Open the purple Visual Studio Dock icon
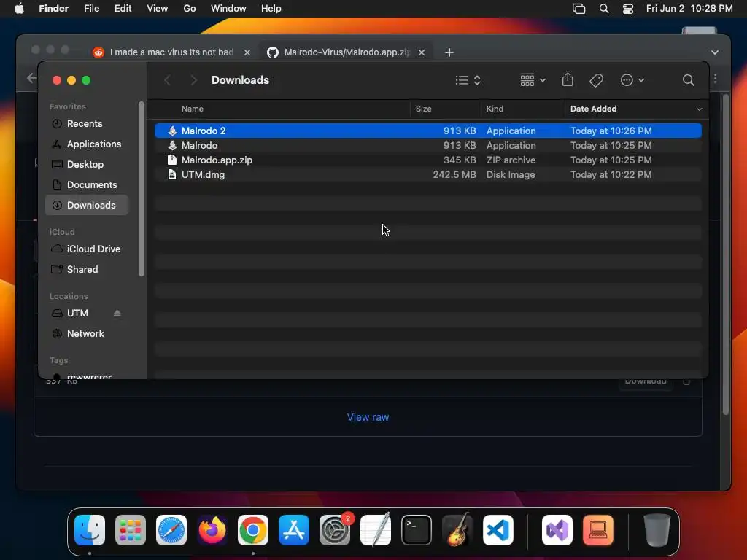This screenshot has height=560, width=747. pyautogui.click(x=557, y=530)
